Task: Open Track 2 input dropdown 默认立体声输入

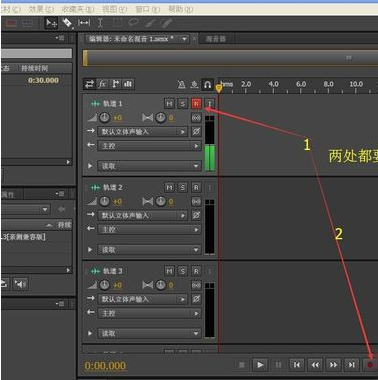Action: tap(142, 215)
